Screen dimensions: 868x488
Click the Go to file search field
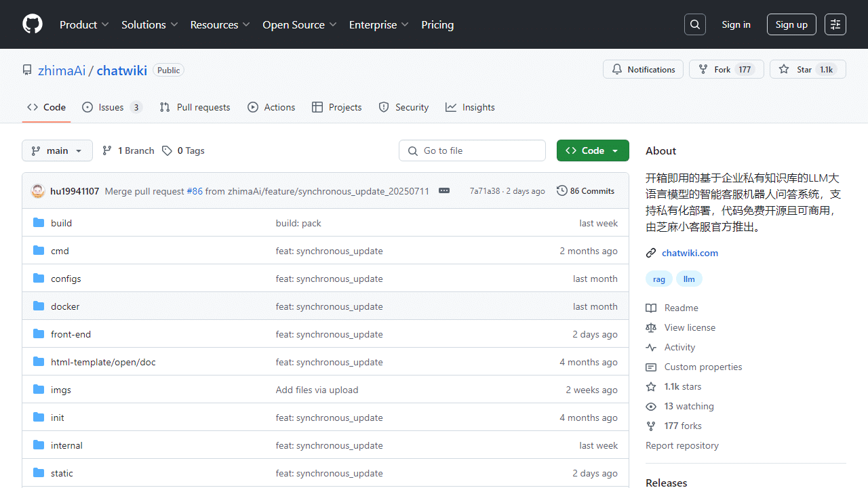[473, 150]
